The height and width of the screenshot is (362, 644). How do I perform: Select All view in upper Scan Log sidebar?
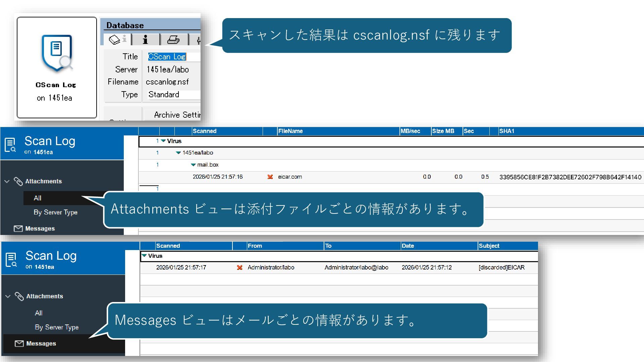click(38, 198)
